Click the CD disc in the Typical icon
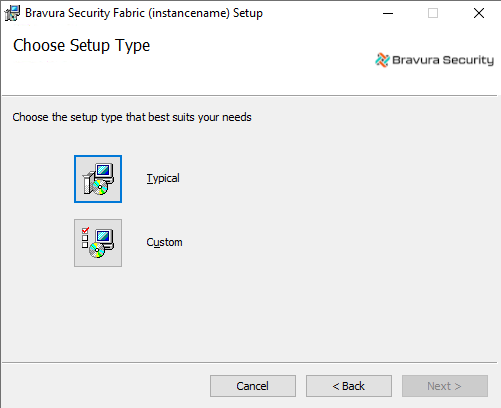Image resolution: width=501 pixels, height=408 pixels. 100,188
